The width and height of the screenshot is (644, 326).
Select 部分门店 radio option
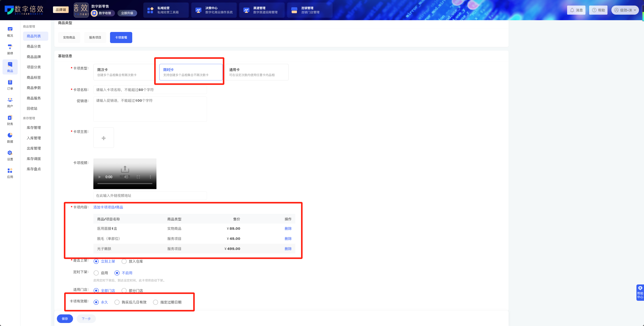coord(124,291)
